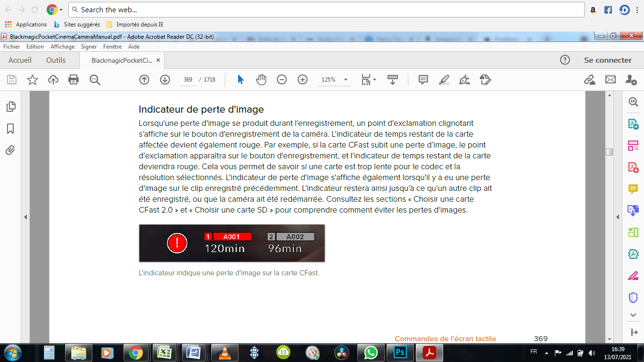Screen dimensions: 644x362
Task: Open the scrolling keyboard read mode tool
Action: click(x=393, y=80)
